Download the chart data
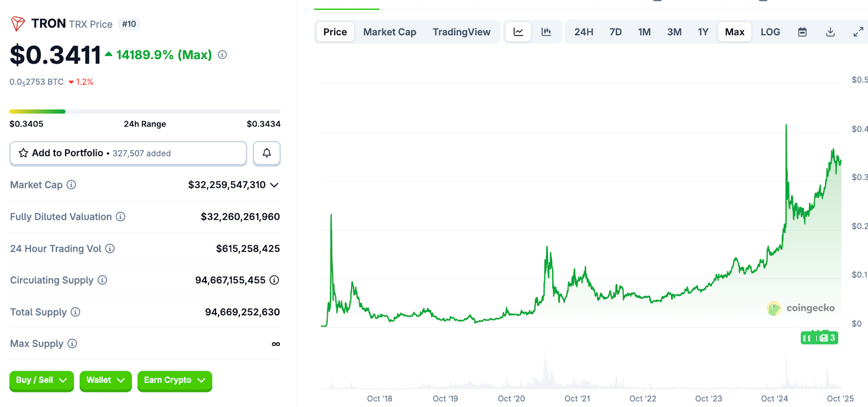 [x=830, y=32]
